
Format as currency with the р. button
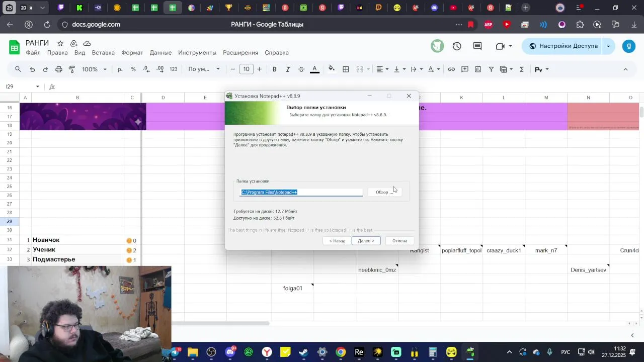(120, 69)
